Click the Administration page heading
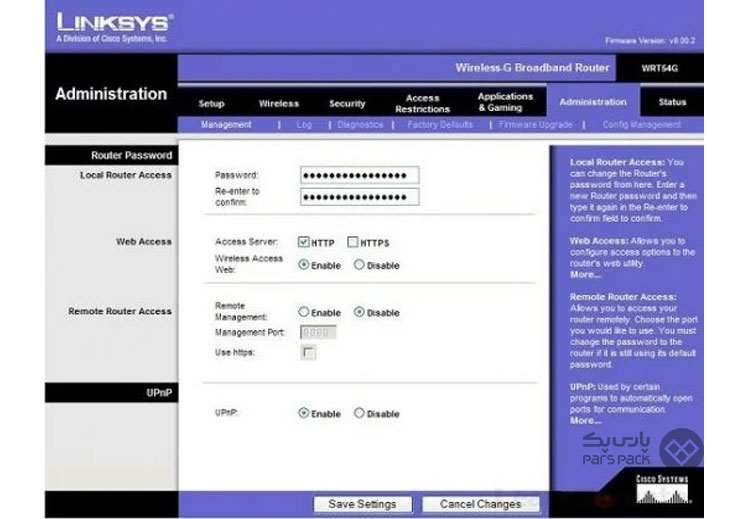750x519 pixels. [111, 94]
